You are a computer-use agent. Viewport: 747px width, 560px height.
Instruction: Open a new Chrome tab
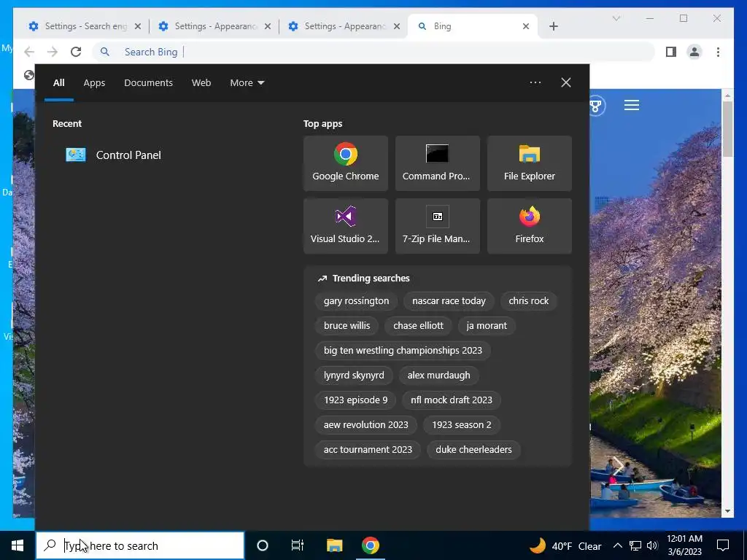[x=553, y=26]
